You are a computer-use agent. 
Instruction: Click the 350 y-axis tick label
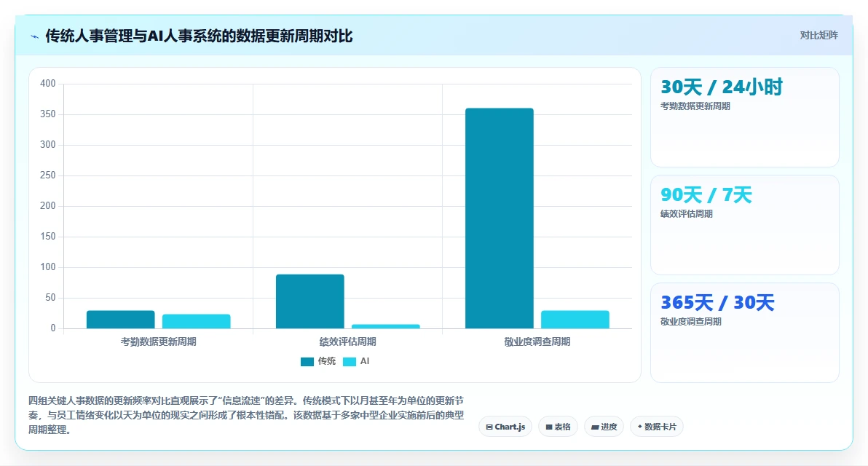[x=48, y=114]
